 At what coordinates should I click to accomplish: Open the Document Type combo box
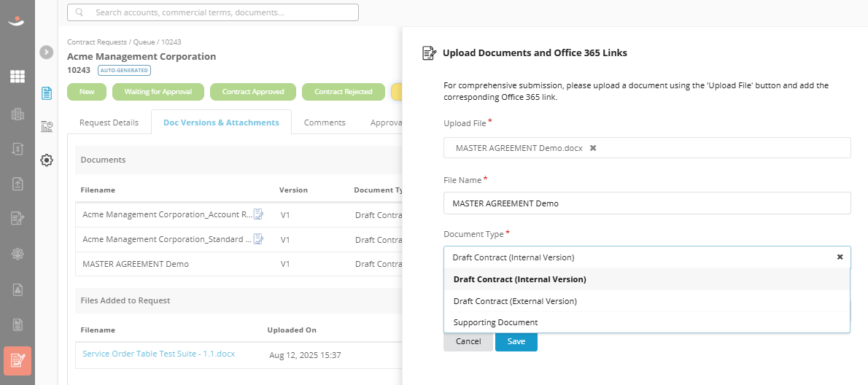[646, 257]
